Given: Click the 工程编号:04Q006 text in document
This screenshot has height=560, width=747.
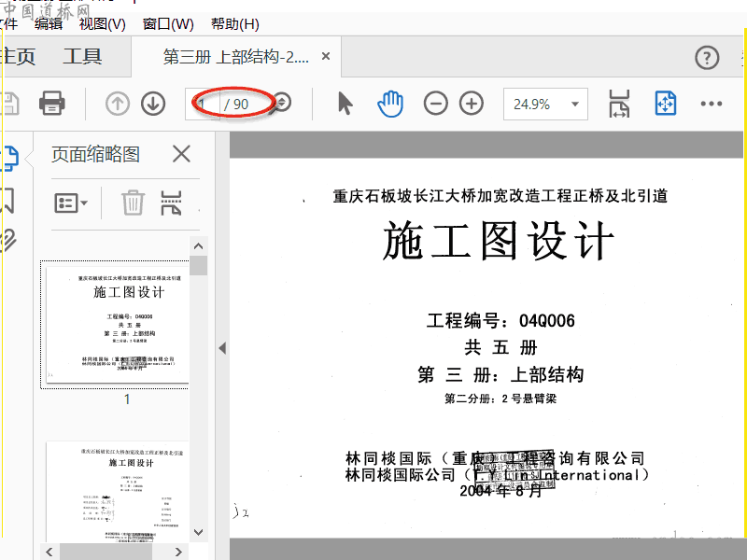Looking at the screenshot, I should [500, 320].
